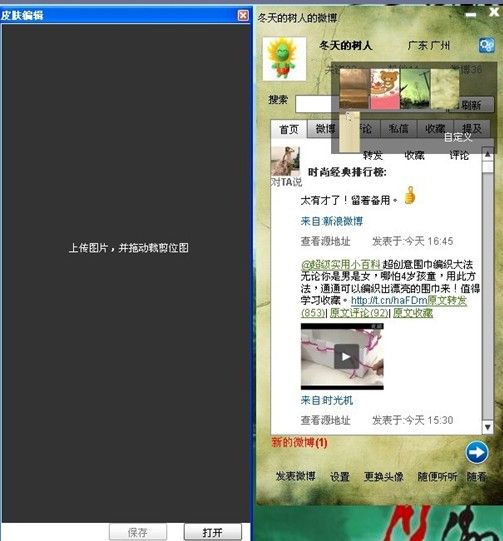Image resolution: width=503 pixels, height=541 pixels.
Task: Choose the 自定义 custom skin option
Action: click(x=458, y=137)
